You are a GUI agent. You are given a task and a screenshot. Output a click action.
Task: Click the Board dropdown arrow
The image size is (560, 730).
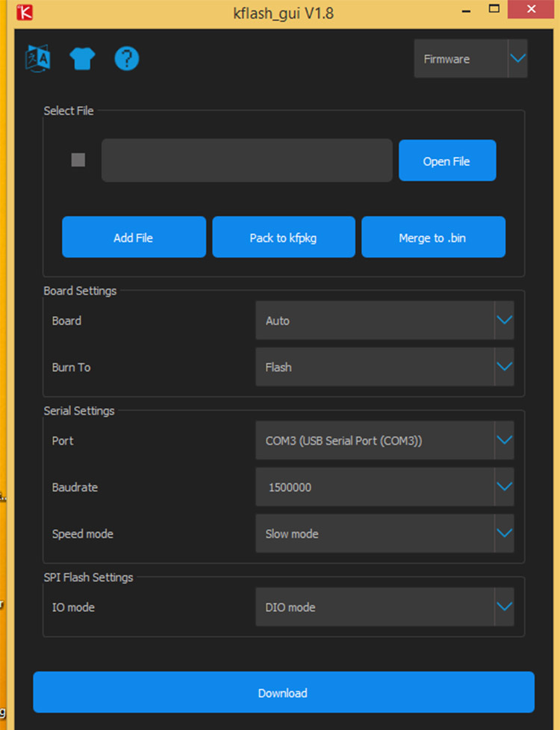(504, 321)
